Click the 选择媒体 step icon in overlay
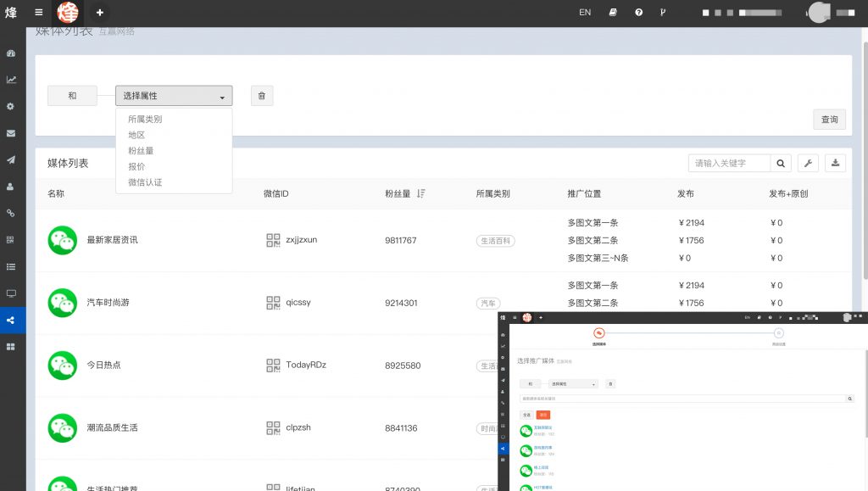The height and width of the screenshot is (491, 868). (599, 332)
